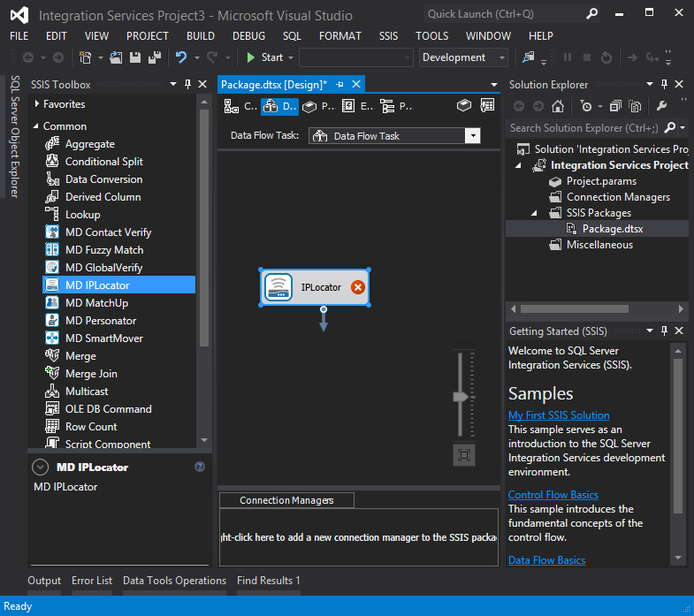Viewport: 694px width, 616px height.
Task: Click the red error icon on IPLocator
Action: (x=357, y=287)
